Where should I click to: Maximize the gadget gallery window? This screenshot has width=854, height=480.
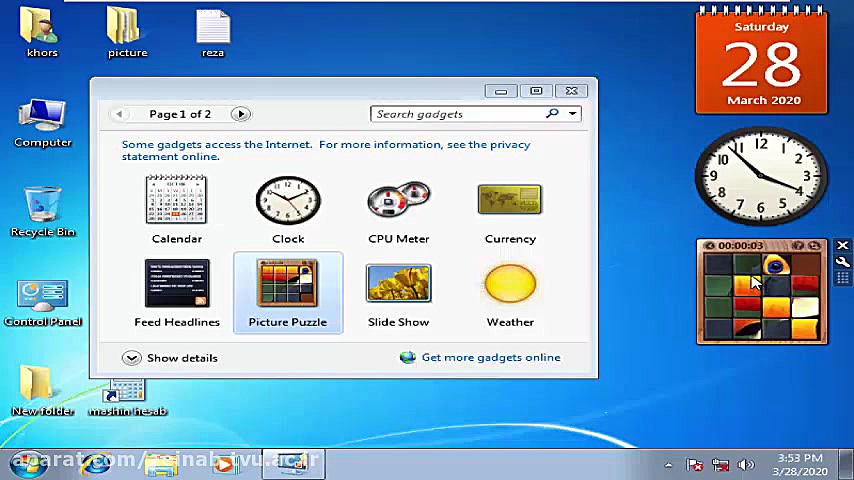click(536, 90)
